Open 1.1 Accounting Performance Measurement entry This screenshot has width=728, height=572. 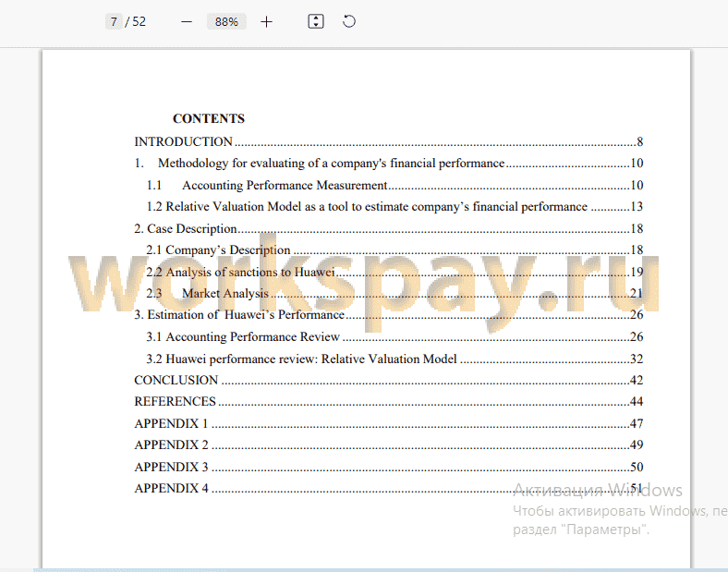tap(394, 185)
